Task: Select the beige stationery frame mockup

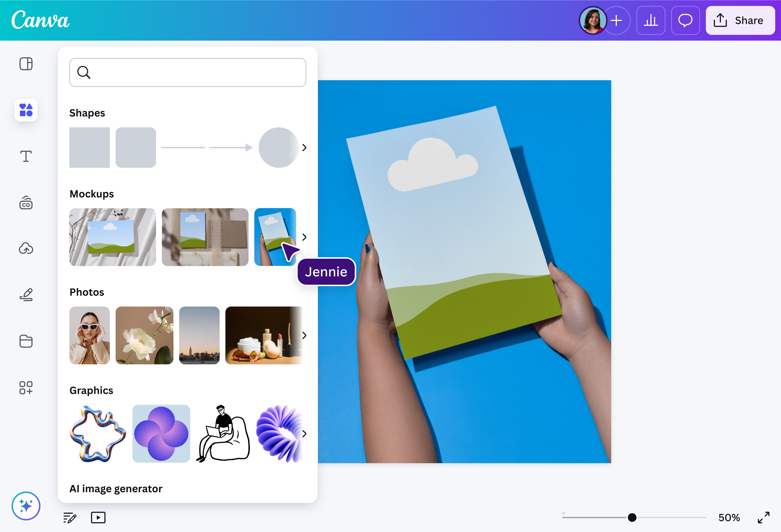Action: pyautogui.click(x=205, y=237)
